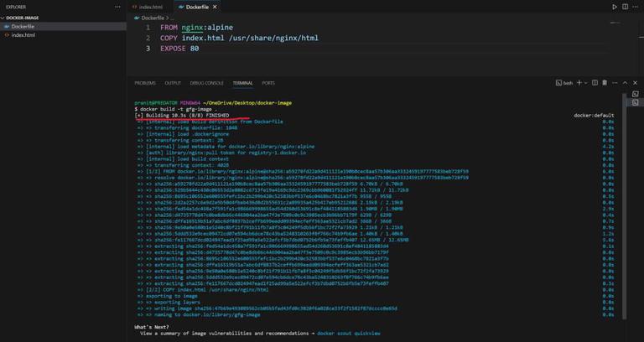Click the 'load metadata for docker.io/library/nginx:alpine' line
The height and width of the screenshot is (342, 644).
click(226, 147)
